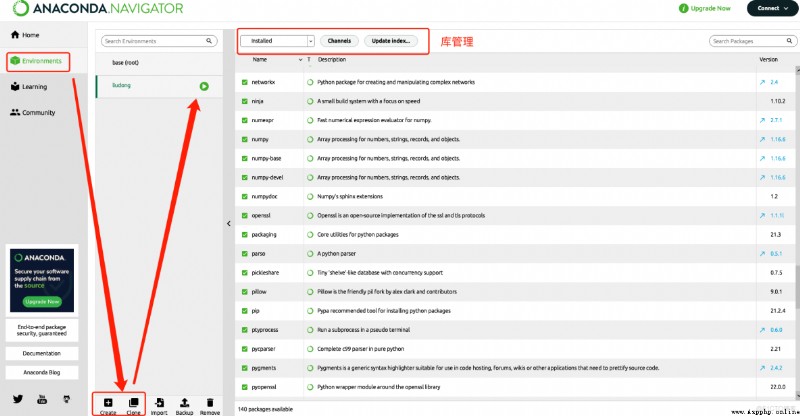Click the upgrade arrow for parso version

(762, 254)
